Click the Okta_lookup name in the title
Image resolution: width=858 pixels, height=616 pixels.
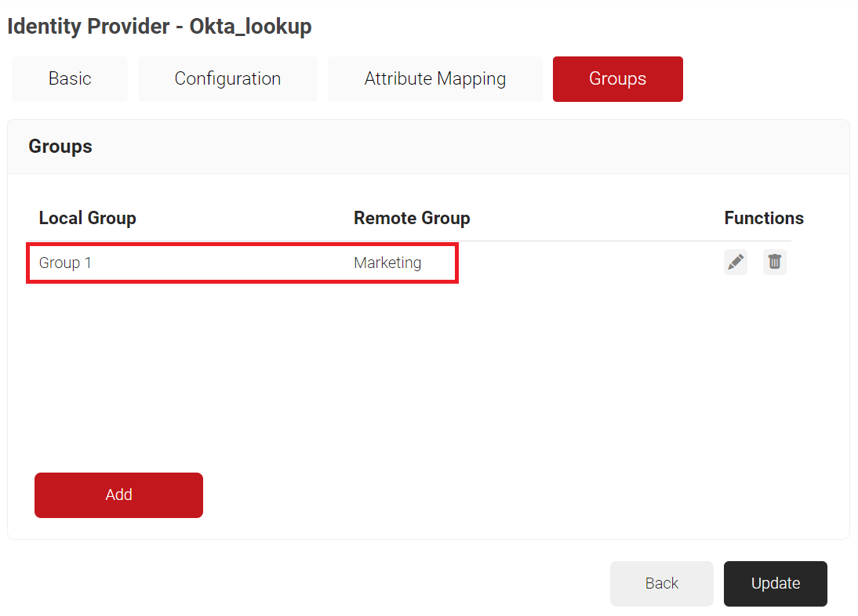coord(250,27)
